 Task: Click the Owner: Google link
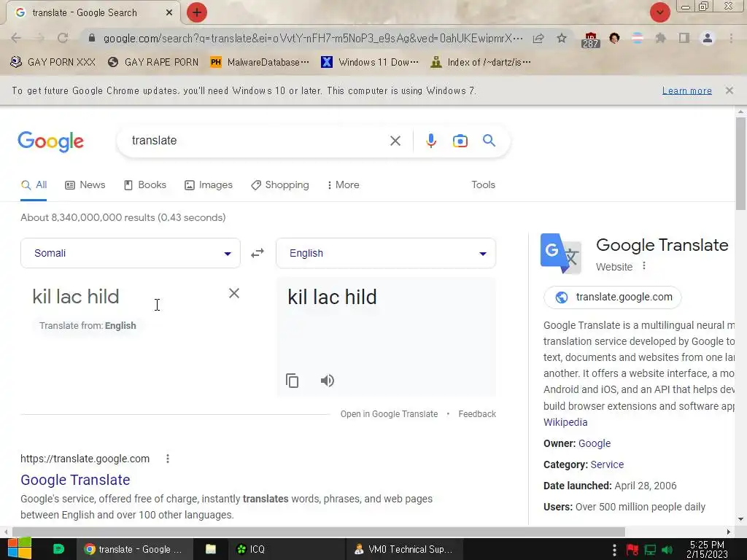[594, 443]
